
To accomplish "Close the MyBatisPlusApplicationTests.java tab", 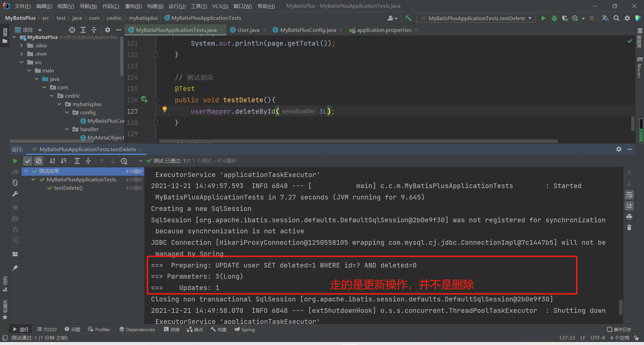I will pyautogui.click(x=221, y=30).
